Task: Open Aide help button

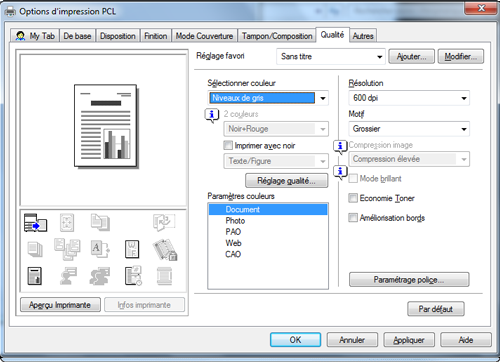Action: pyautogui.click(x=466, y=340)
